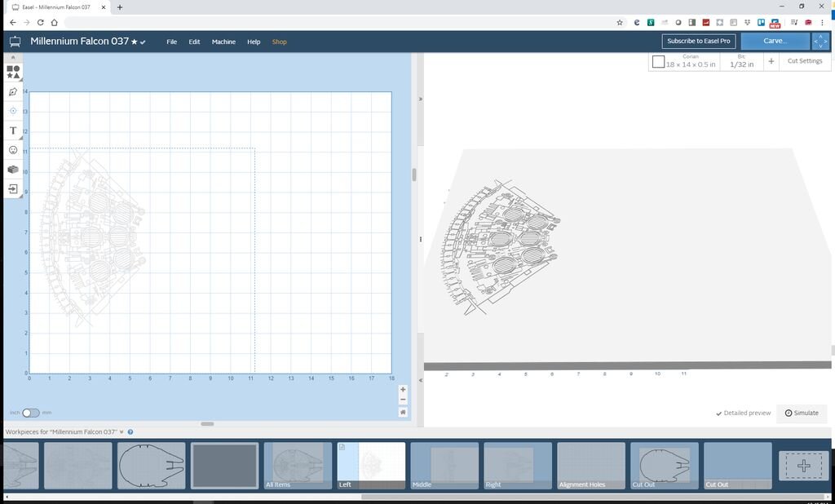This screenshot has height=504, width=835.
Task: Rename project Millennium Falcon 037 title
Action: [79, 41]
